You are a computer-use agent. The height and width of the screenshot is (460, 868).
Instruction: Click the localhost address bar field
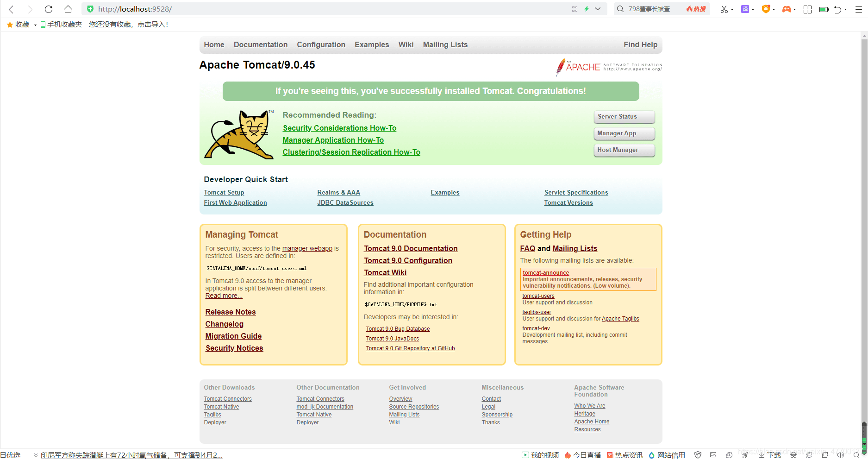324,9
